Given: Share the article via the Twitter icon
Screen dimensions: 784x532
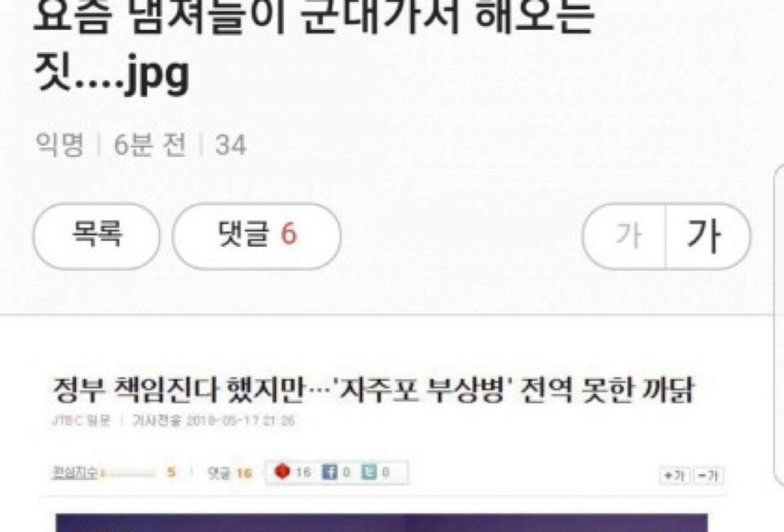Looking at the screenshot, I should [x=369, y=472].
